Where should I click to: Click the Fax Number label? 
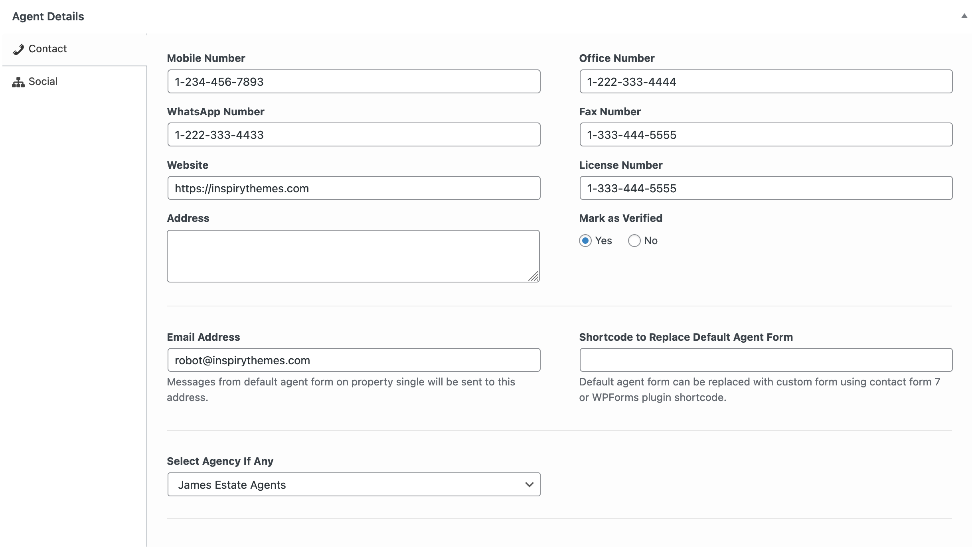[x=610, y=112]
